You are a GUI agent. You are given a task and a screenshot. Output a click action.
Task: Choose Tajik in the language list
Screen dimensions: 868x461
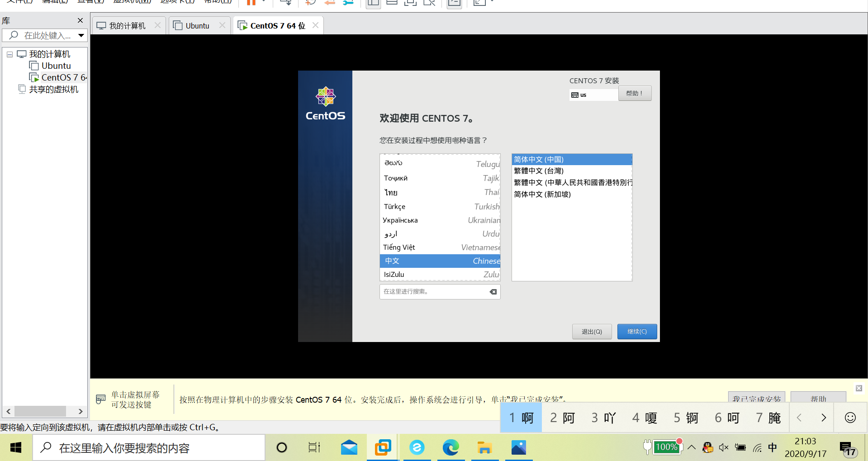(x=440, y=178)
